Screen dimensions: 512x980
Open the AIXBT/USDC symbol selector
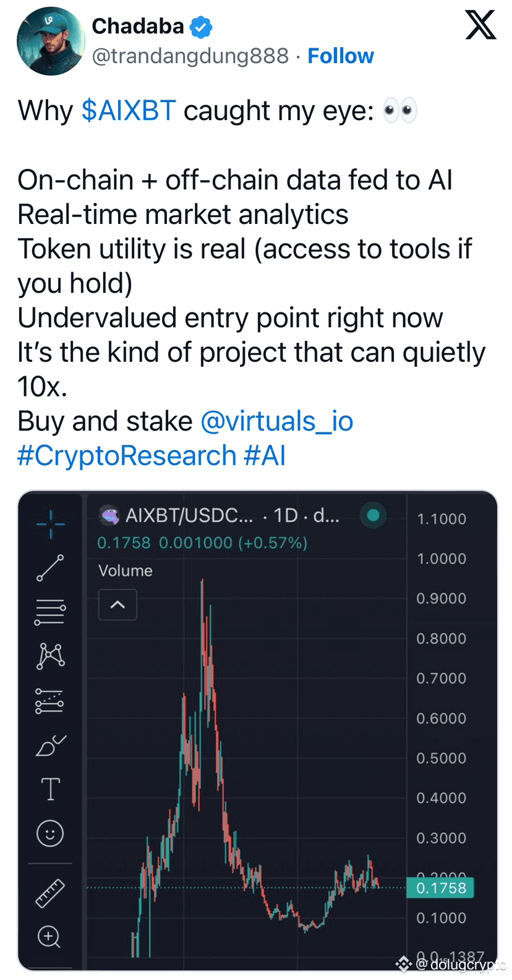pyautogui.click(x=189, y=515)
